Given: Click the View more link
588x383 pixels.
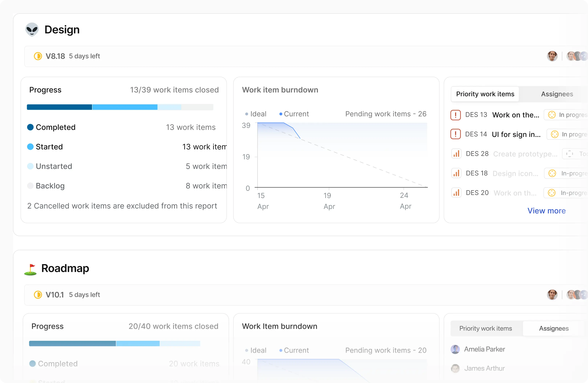Looking at the screenshot, I should click(x=546, y=211).
